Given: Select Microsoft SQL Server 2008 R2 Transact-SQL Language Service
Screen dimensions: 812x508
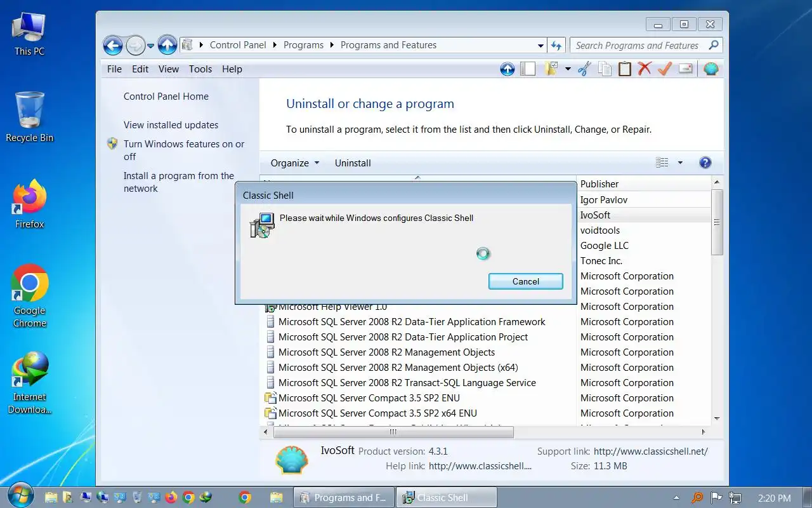Looking at the screenshot, I should coord(407,383).
